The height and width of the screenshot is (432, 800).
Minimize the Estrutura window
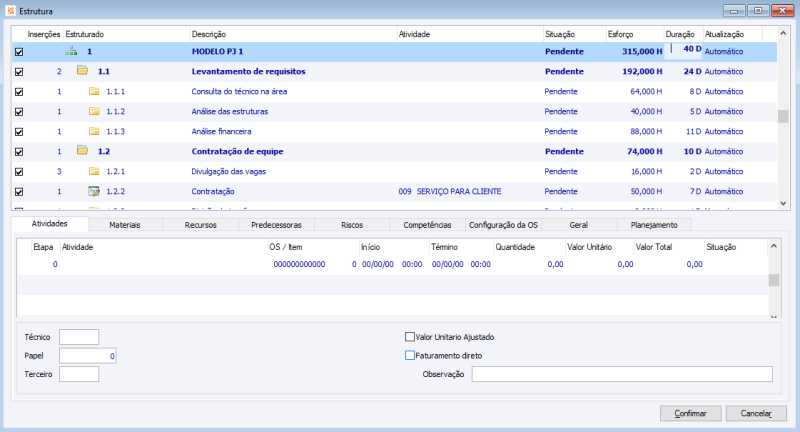click(x=734, y=11)
